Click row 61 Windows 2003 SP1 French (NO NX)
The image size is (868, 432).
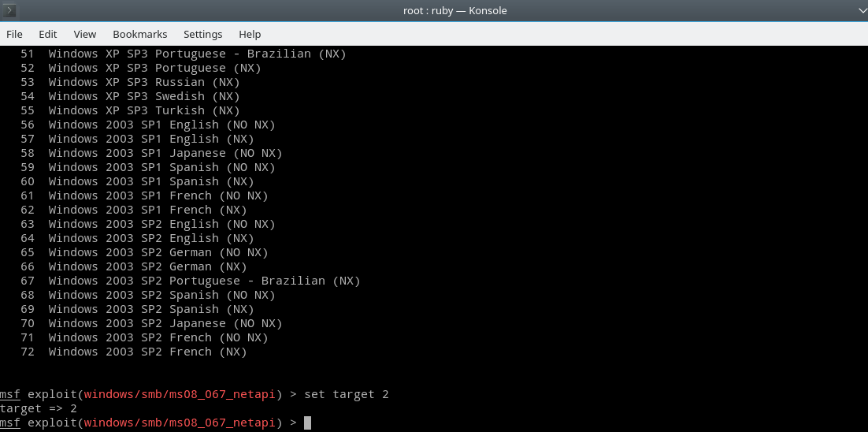(144, 196)
